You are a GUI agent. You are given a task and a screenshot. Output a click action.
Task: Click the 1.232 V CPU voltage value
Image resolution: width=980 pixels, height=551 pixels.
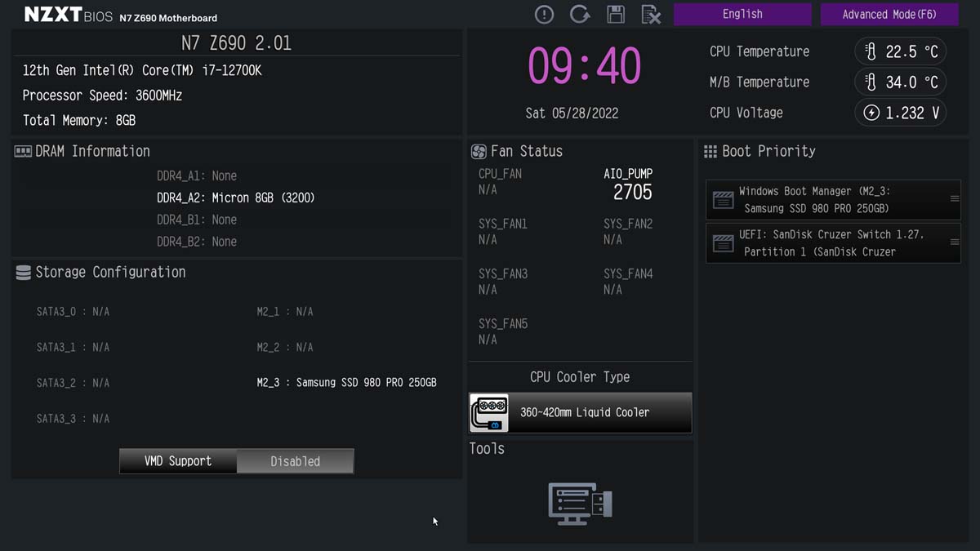tap(912, 113)
